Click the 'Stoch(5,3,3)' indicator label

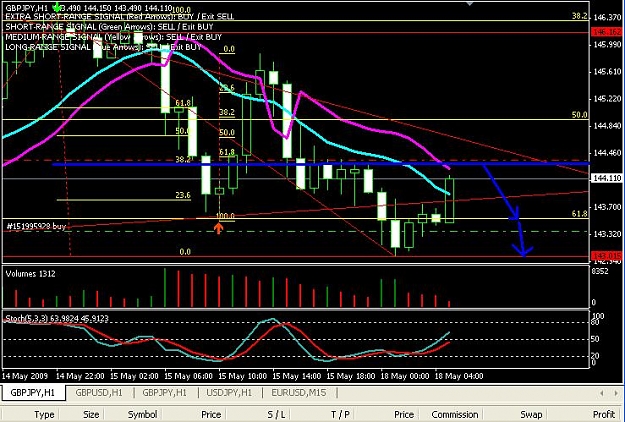click(x=57, y=318)
